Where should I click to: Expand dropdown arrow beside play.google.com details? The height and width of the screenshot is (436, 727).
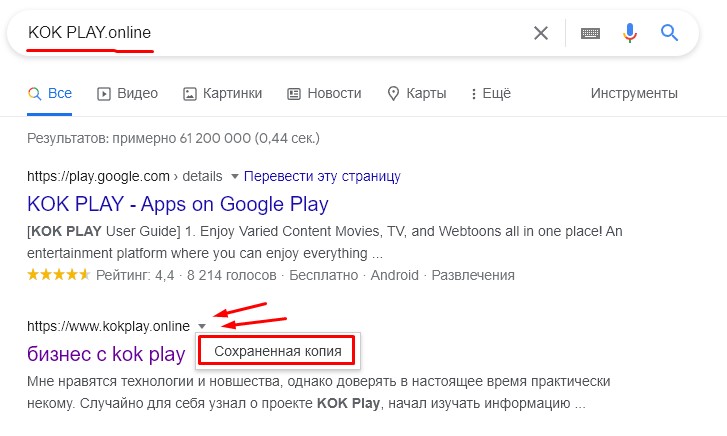[x=235, y=176]
